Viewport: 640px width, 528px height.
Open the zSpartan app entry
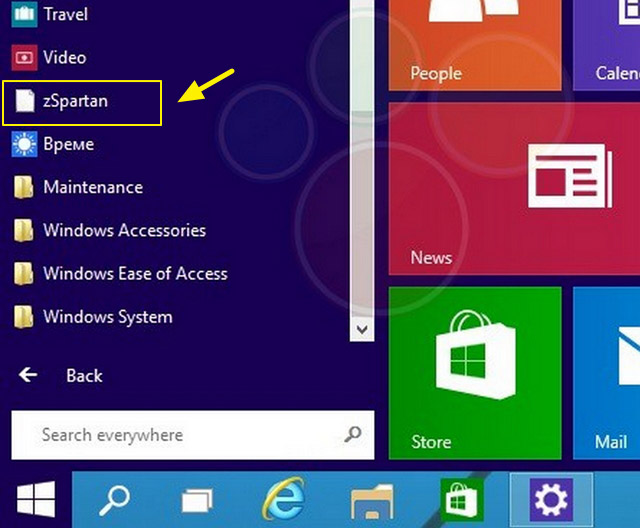click(75, 102)
